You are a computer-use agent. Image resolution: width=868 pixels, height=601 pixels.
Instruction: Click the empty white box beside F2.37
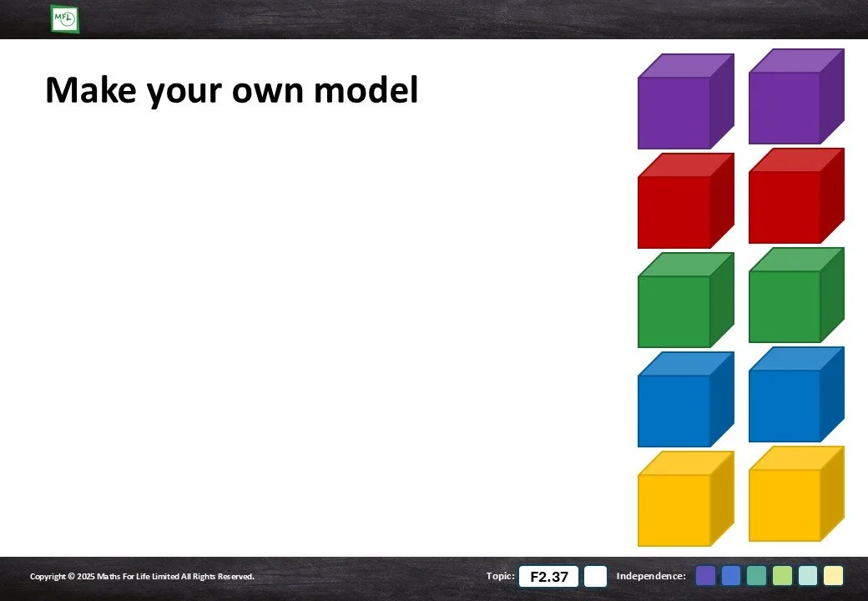click(x=596, y=576)
